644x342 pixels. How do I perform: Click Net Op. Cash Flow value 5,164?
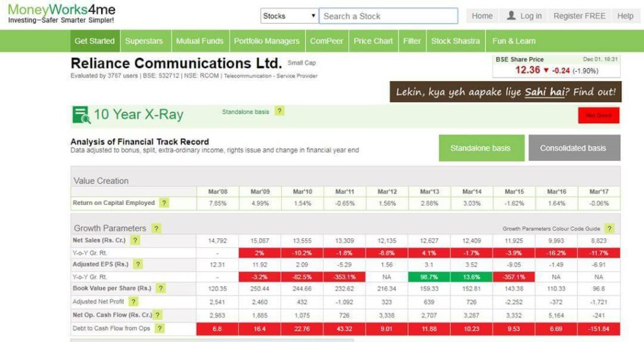click(556, 316)
